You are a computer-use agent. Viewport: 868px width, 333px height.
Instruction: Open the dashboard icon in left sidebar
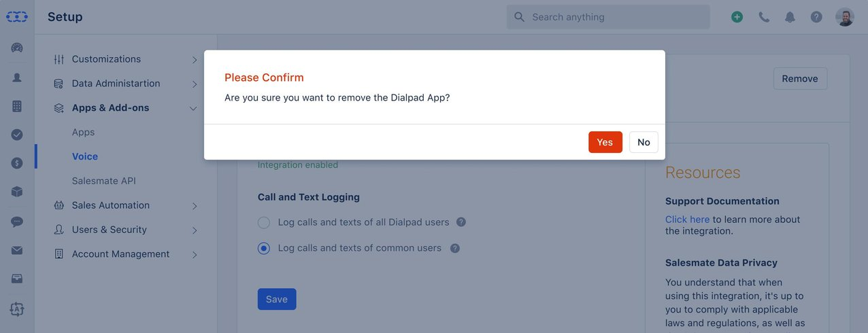point(17,48)
